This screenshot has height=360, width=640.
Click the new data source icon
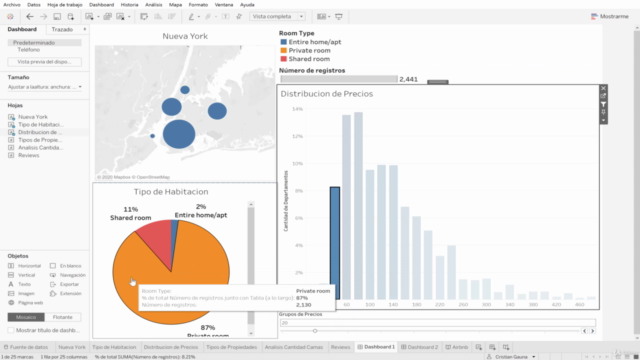71,17
